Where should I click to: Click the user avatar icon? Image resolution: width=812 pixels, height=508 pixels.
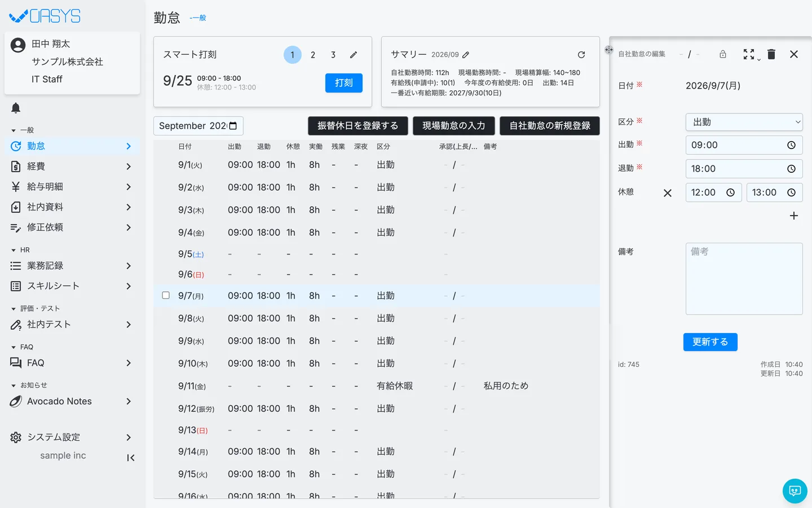pyautogui.click(x=18, y=45)
